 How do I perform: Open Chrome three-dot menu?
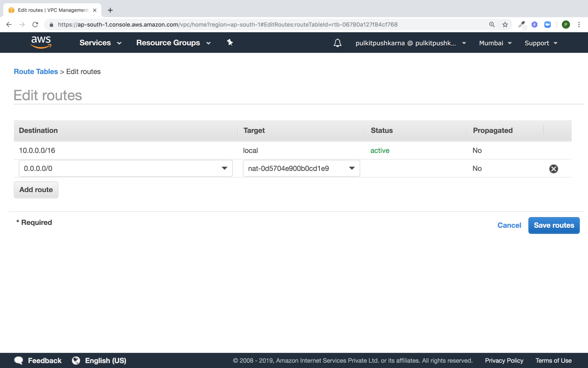(579, 25)
